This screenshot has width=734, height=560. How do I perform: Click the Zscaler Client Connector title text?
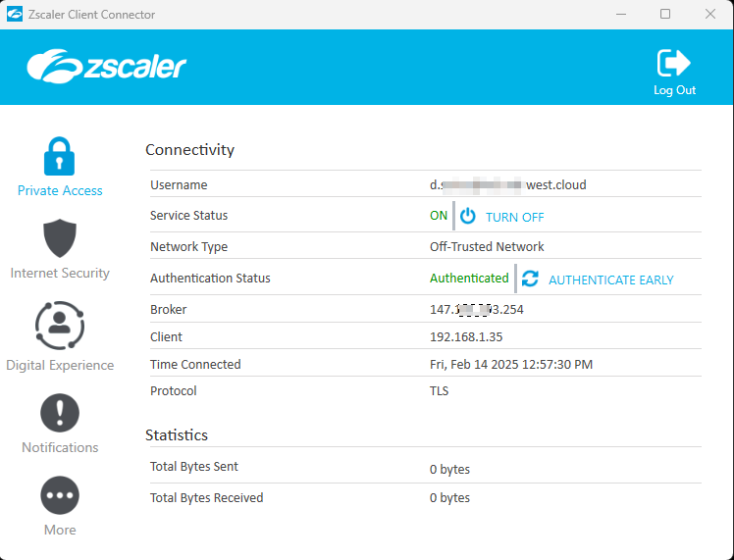pos(92,15)
